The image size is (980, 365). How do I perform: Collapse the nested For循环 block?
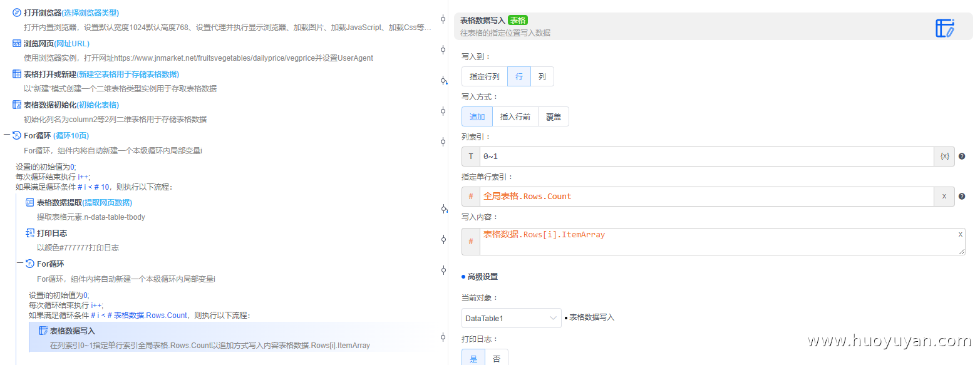[x=19, y=264]
